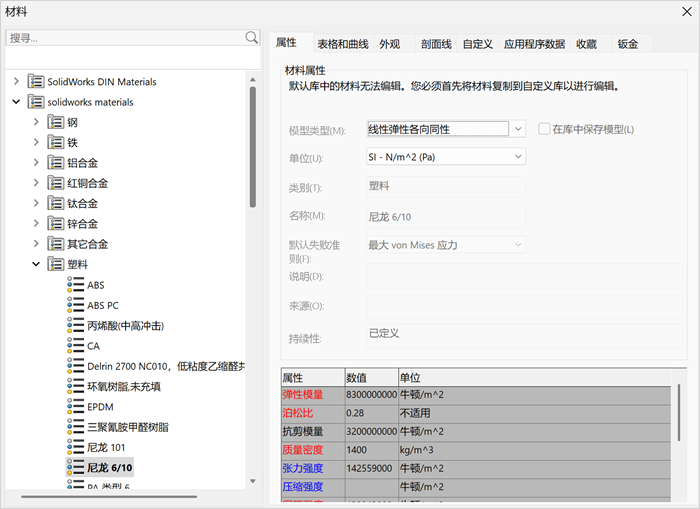Expand the 铁 tree category
Image resolution: width=700 pixels, height=509 pixels.
tap(36, 142)
